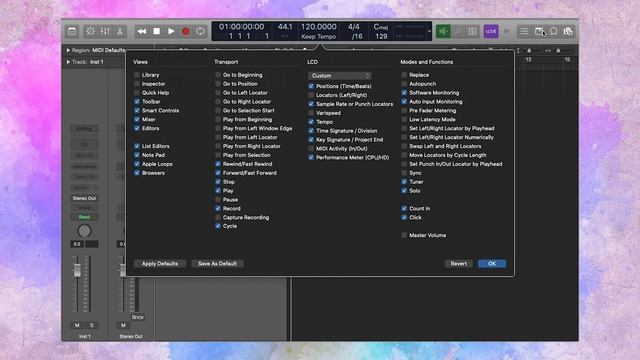Open the List Editors icon
The height and width of the screenshot is (360, 640).
point(524,31)
